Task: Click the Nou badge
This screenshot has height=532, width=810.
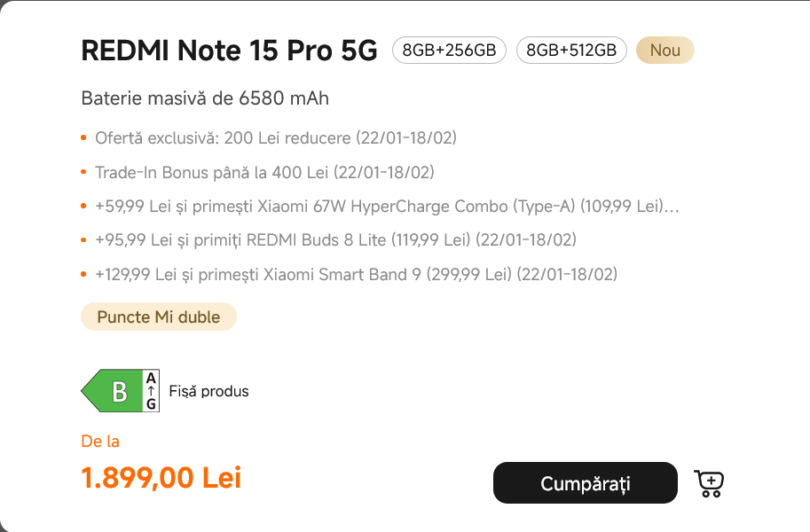Action: 665,51
